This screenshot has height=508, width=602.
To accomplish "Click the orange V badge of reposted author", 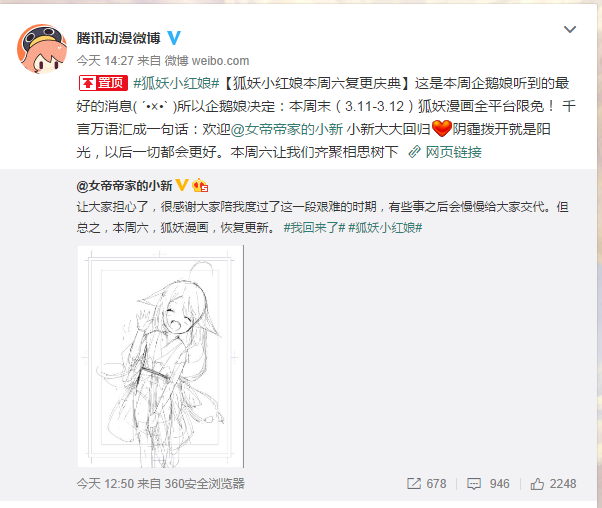I will point(182,185).
